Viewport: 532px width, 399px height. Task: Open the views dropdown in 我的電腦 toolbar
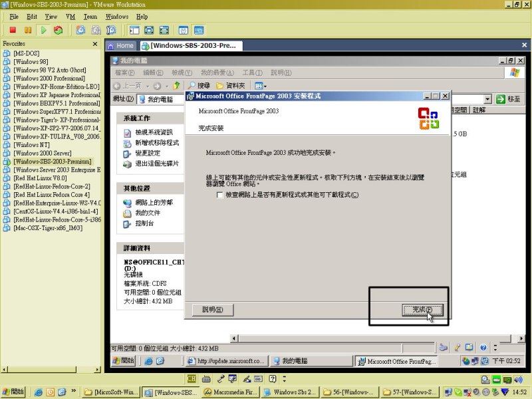pyautogui.click(x=261, y=86)
